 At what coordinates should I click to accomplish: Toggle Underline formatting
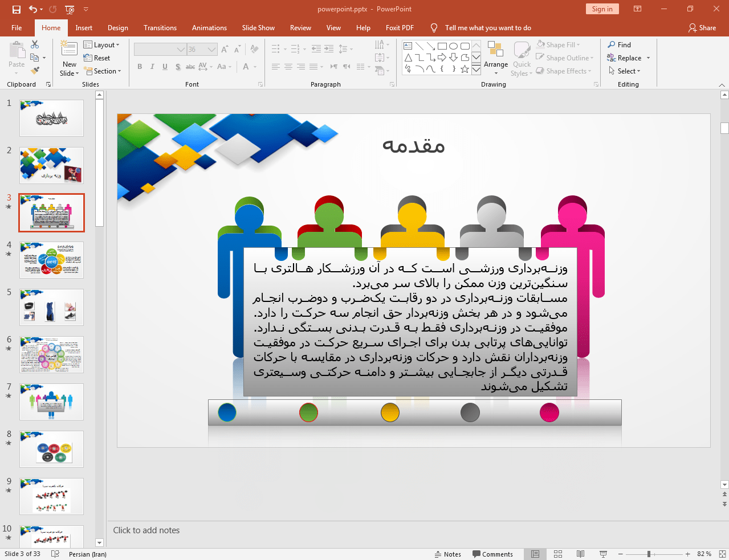coord(165,67)
